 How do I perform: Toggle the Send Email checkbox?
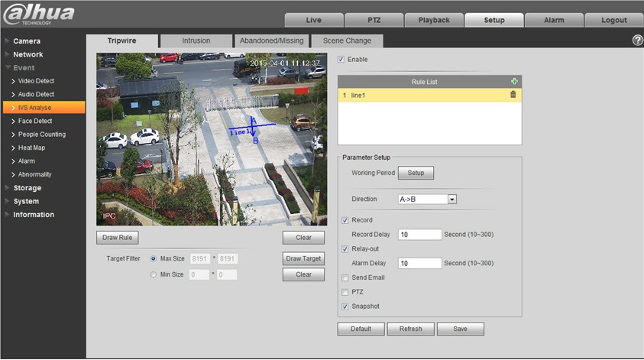[x=345, y=277]
